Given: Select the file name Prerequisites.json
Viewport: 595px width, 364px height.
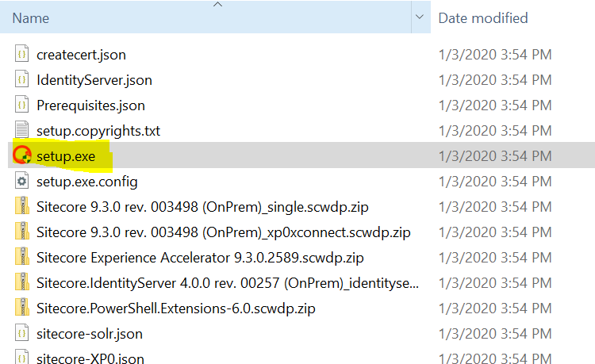Looking at the screenshot, I should click(x=90, y=105).
